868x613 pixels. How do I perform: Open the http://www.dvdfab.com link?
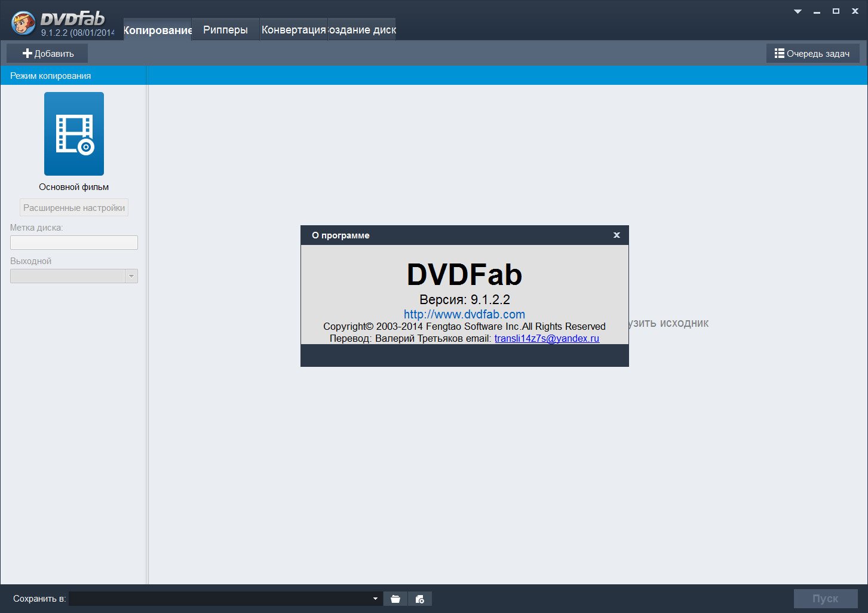click(464, 314)
